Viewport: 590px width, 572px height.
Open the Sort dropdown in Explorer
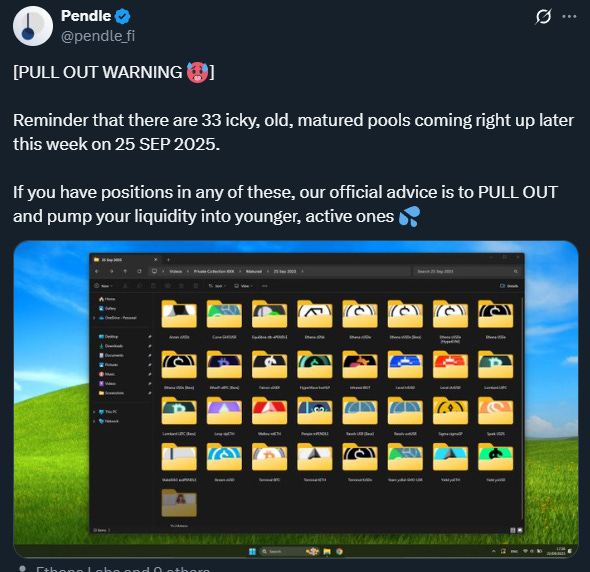coord(217,286)
